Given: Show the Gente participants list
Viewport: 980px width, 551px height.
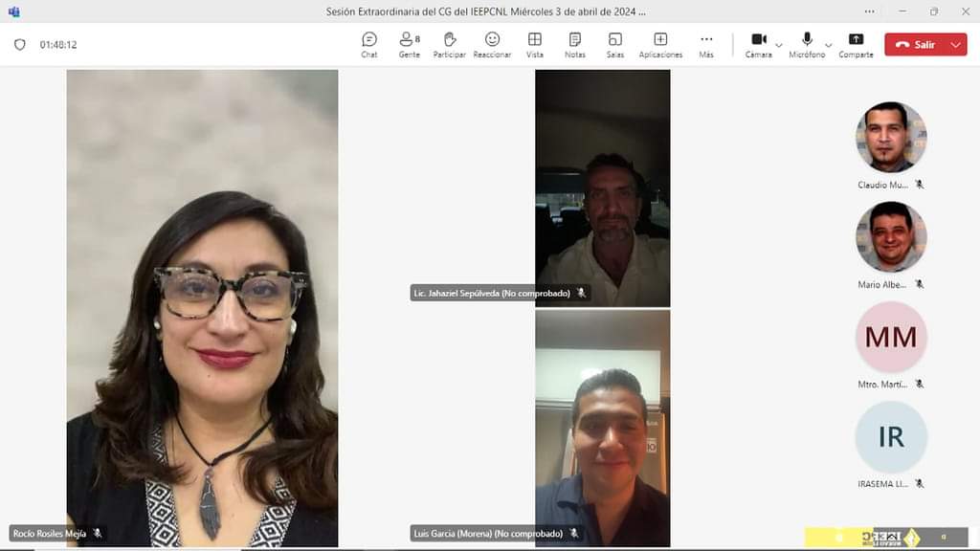Looking at the screenshot, I should tap(410, 45).
